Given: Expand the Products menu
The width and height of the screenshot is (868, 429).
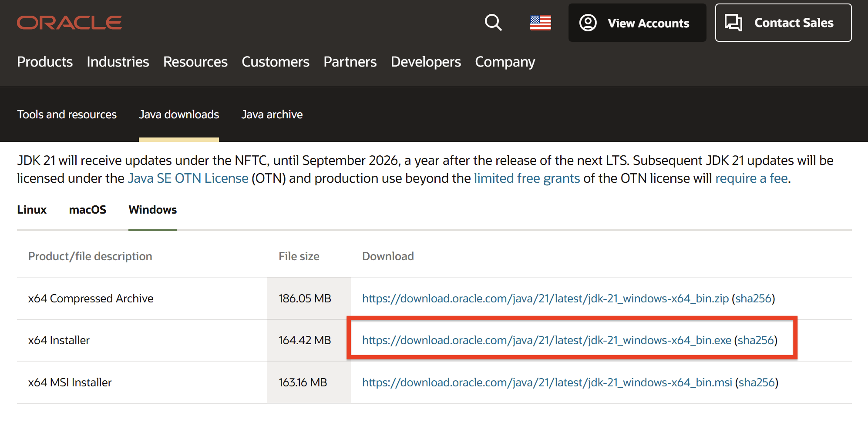Looking at the screenshot, I should tap(45, 62).
